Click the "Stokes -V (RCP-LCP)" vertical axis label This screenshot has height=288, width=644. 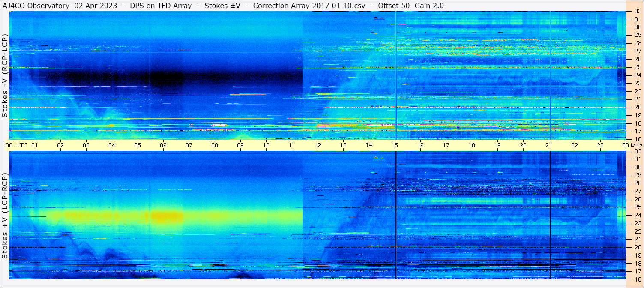(x=5, y=76)
